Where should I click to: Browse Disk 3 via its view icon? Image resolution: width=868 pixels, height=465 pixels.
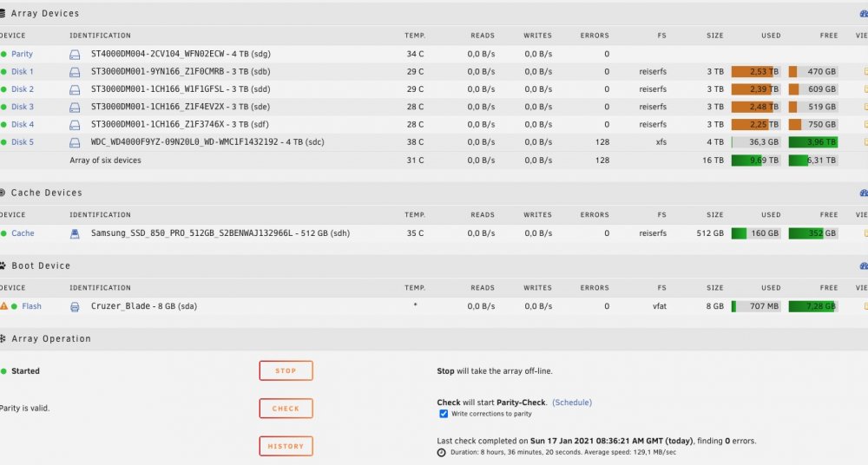pos(865,107)
